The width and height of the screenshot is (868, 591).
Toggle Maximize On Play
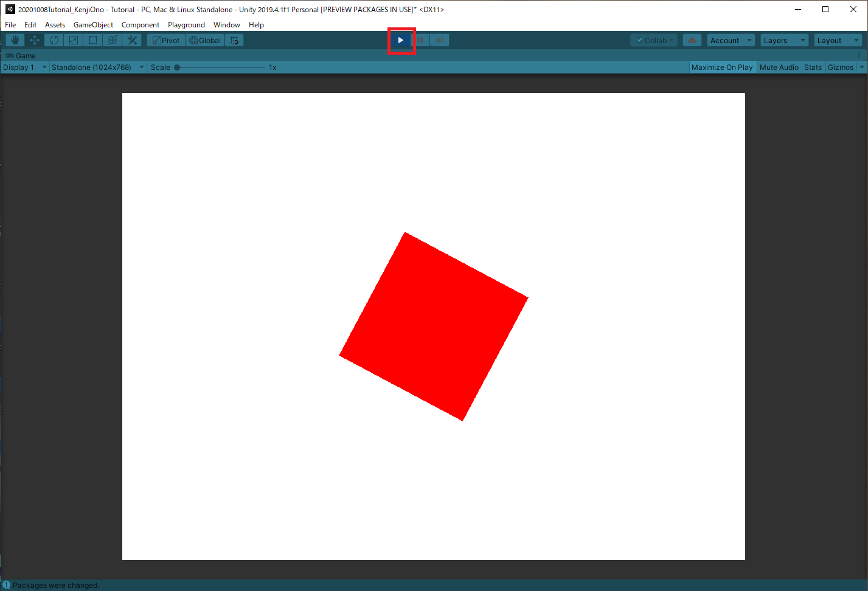click(722, 67)
